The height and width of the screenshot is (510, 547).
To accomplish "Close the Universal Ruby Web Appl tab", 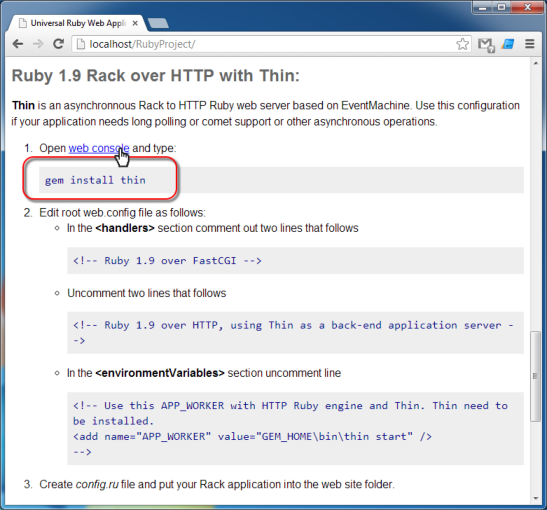I will coord(135,23).
